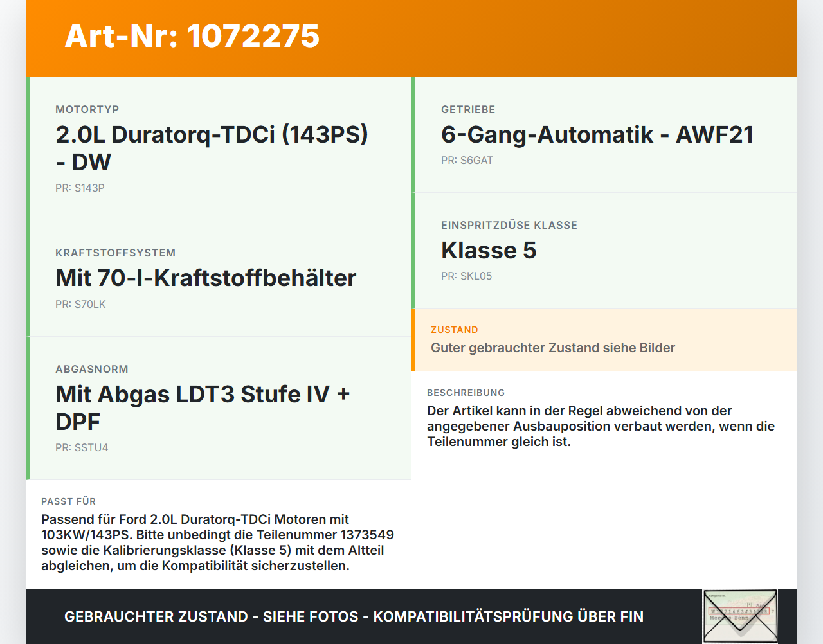The image size is (823, 644).
Task: Click the PR: S143P code
Action: click(80, 188)
